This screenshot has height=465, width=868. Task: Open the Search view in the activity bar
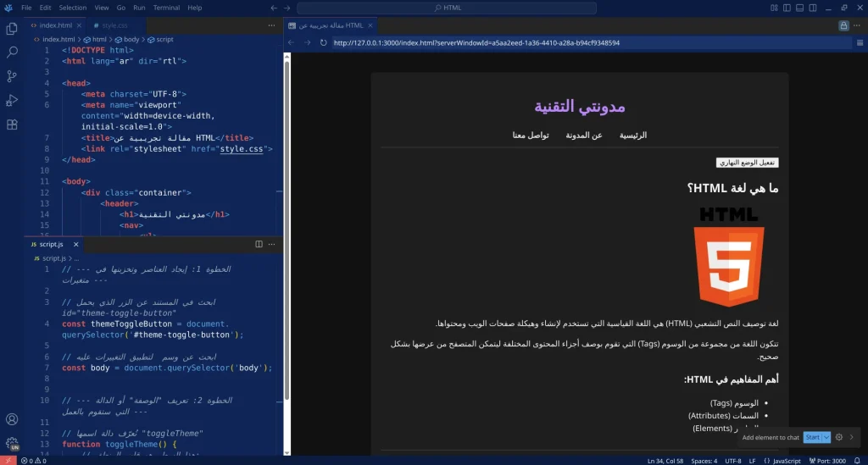click(x=12, y=52)
